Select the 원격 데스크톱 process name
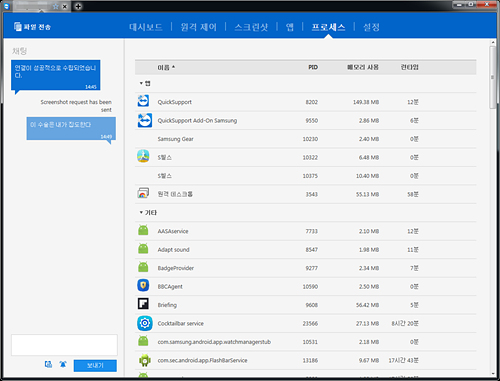Image resolution: width=500 pixels, height=381 pixels. click(x=175, y=194)
